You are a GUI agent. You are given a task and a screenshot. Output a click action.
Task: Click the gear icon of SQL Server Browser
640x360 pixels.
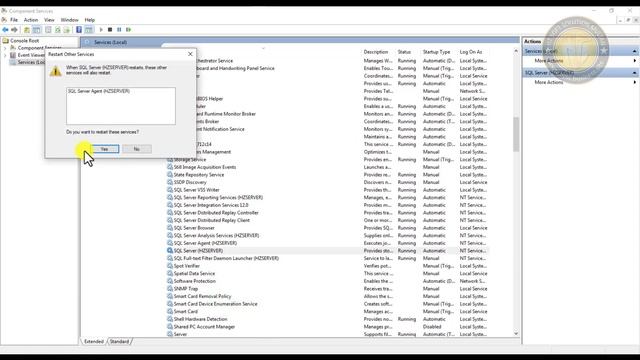170,228
